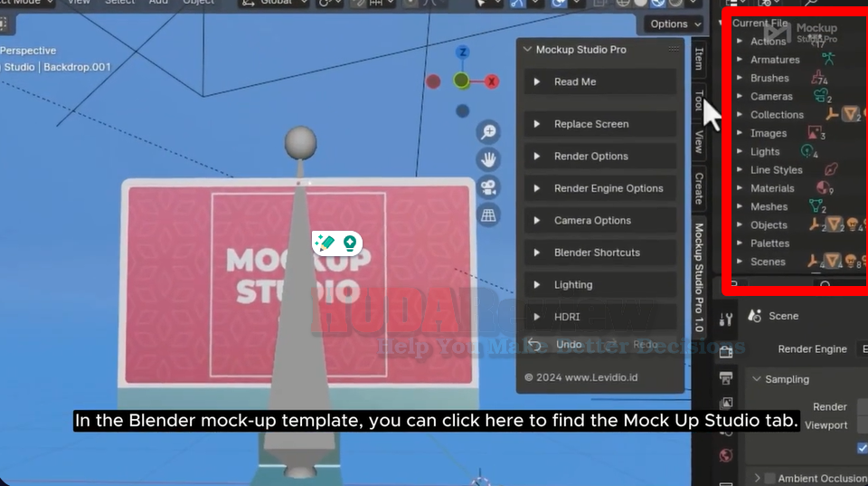Expand the HDRI section
Viewport: 868px width, 486px height.
point(600,317)
